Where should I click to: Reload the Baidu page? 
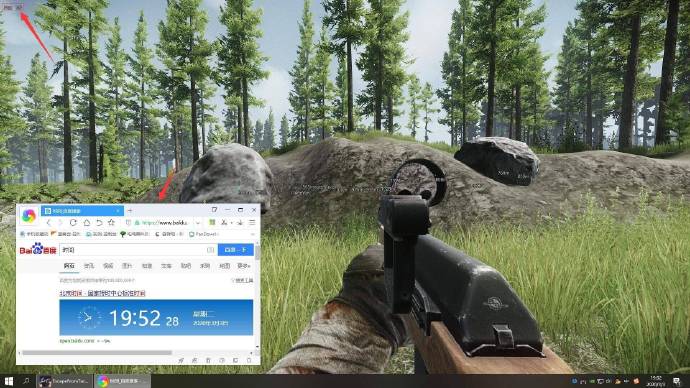[73, 223]
